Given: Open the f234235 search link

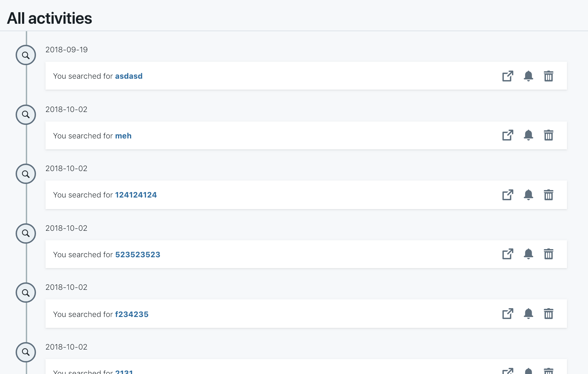Looking at the screenshot, I should pyautogui.click(x=132, y=314).
